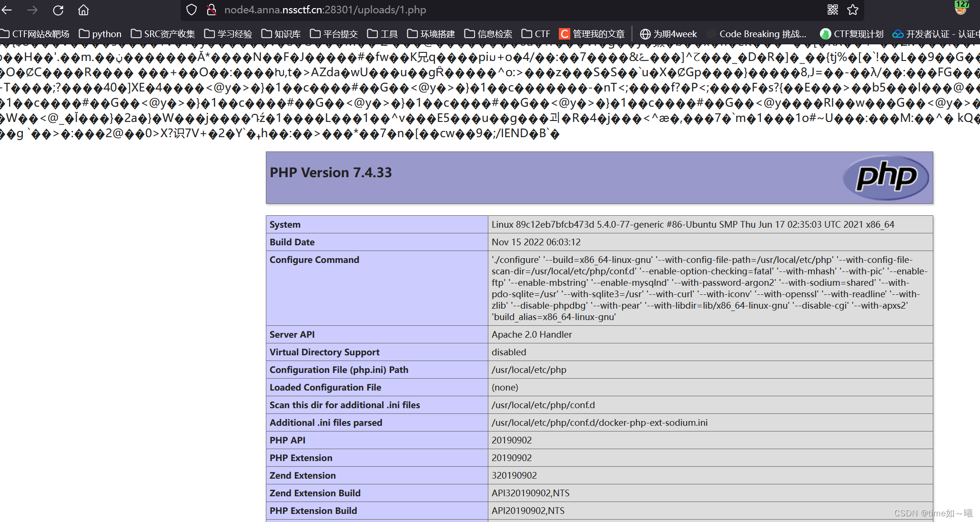The width and height of the screenshot is (980, 522).
Task: Open the 平台提交 bookmark folder
Action: click(x=334, y=34)
